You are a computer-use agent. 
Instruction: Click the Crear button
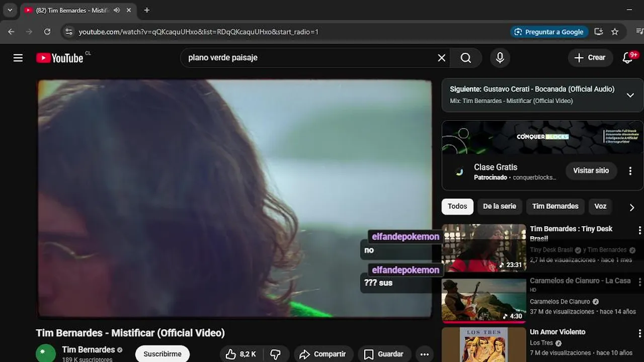[590, 58]
